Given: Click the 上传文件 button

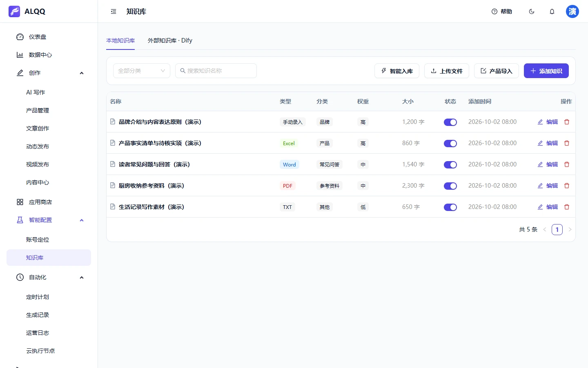Looking at the screenshot, I should [x=447, y=71].
